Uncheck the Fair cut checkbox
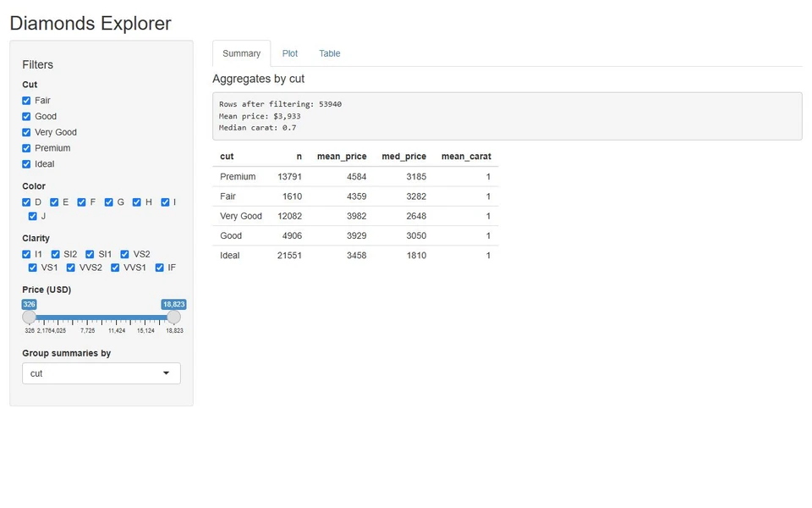This screenshot has height=508, width=812. click(26, 101)
